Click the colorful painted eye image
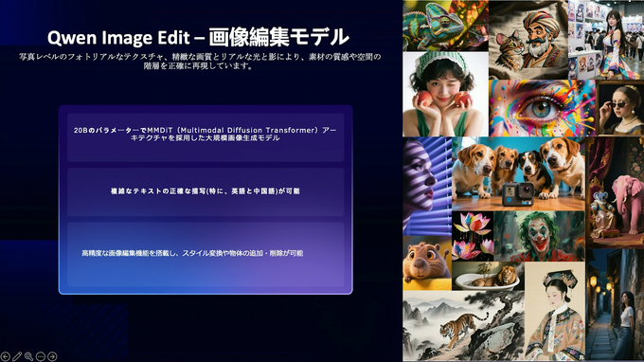Image resolution: width=644 pixels, height=362 pixels. tap(542, 108)
